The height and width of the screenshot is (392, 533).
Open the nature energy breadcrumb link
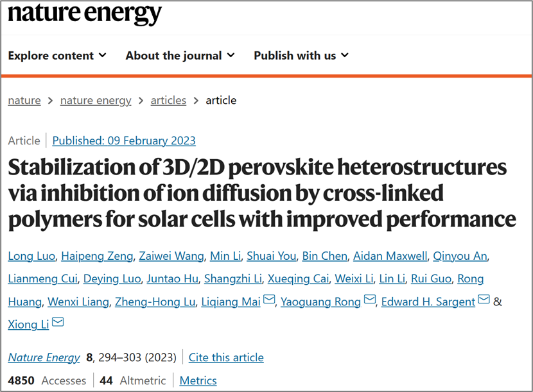point(96,100)
